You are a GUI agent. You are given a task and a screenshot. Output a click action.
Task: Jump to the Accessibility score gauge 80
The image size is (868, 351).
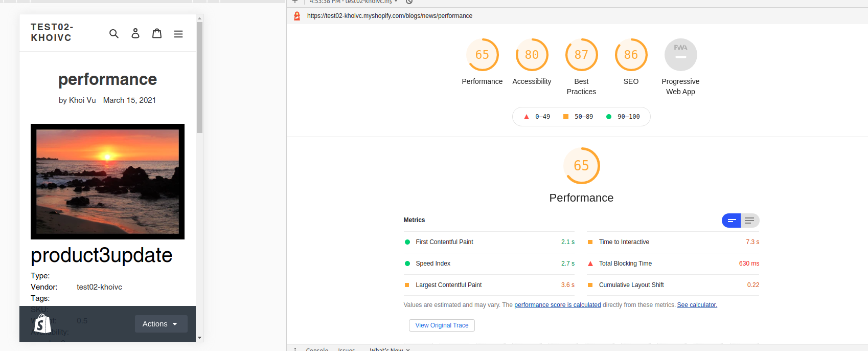click(x=532, y=55)
